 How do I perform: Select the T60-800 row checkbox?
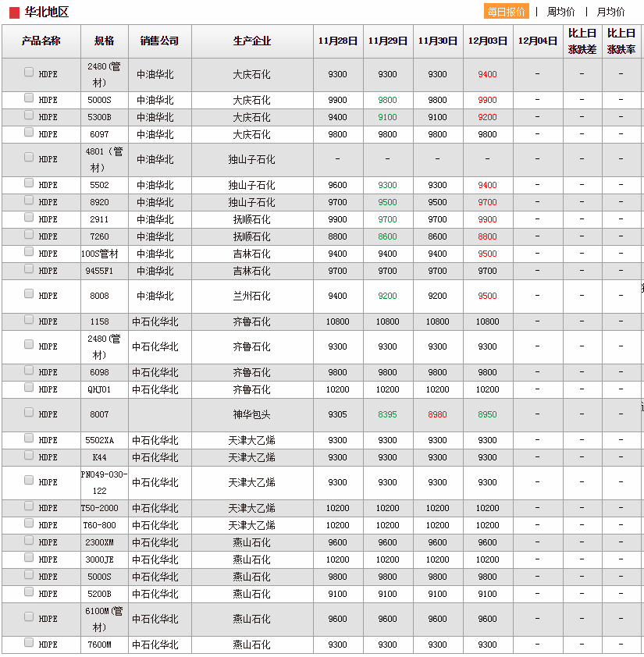(29, 524)
